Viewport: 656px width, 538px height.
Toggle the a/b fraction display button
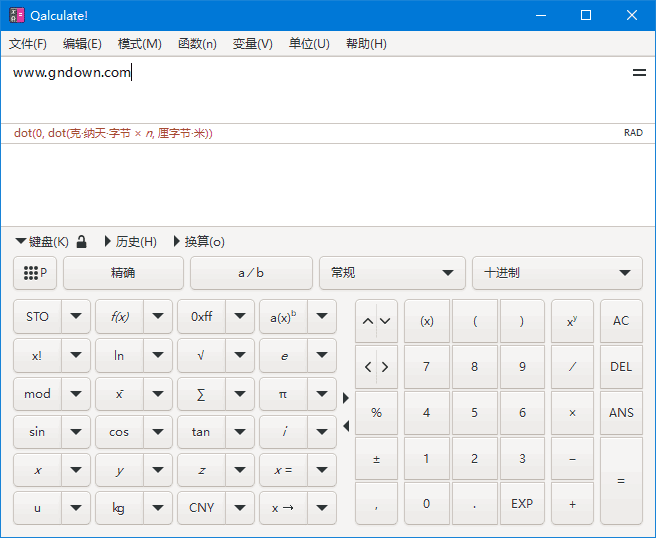(x=251, y=273)
